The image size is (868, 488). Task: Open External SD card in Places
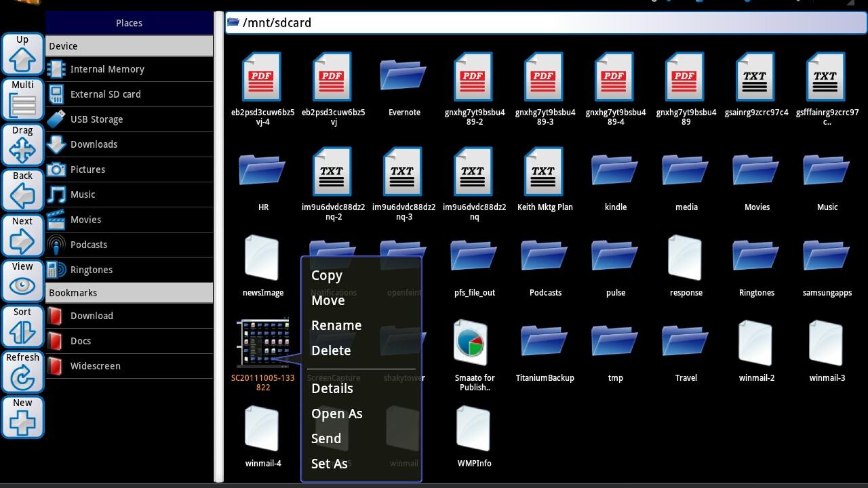click(105, 94)
